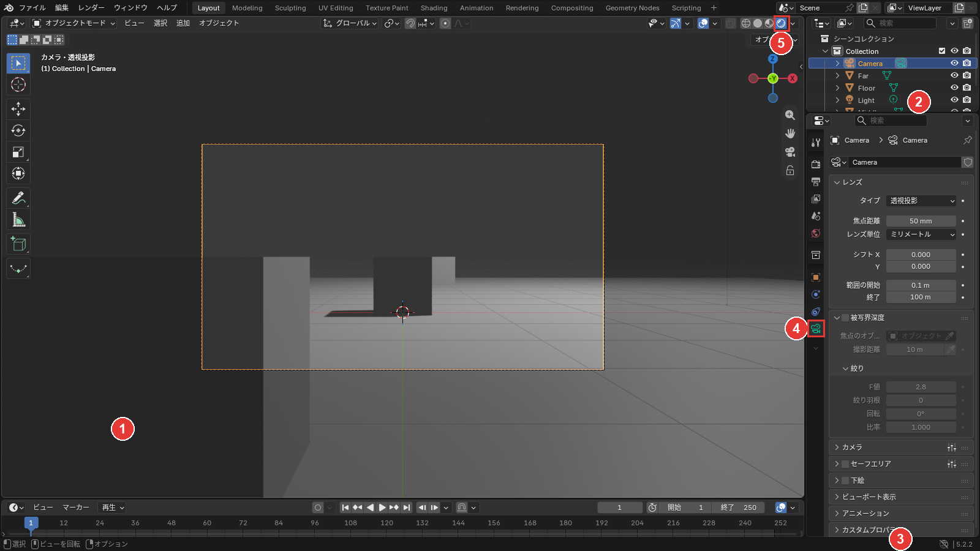This screenshot has height=551, width=980.
Task: Disable the Light object in renders
Action: (967, 100)
